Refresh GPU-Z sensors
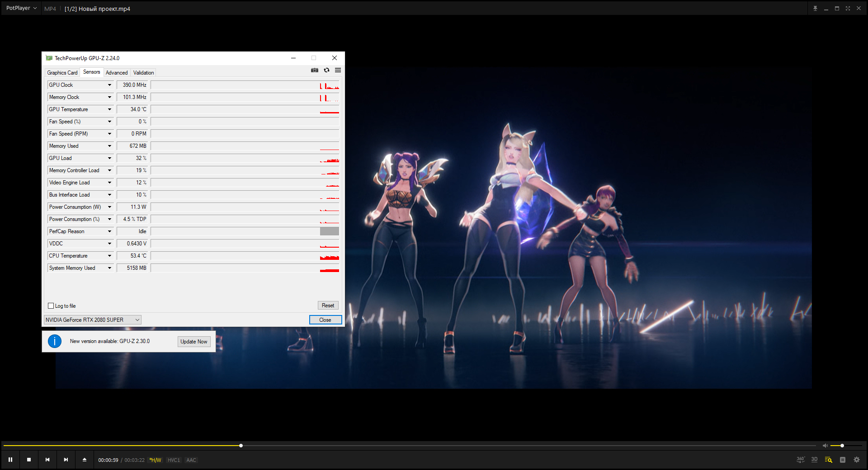This screenshot has width=868, height=470. pyautogui.click(x=326, y=70)
